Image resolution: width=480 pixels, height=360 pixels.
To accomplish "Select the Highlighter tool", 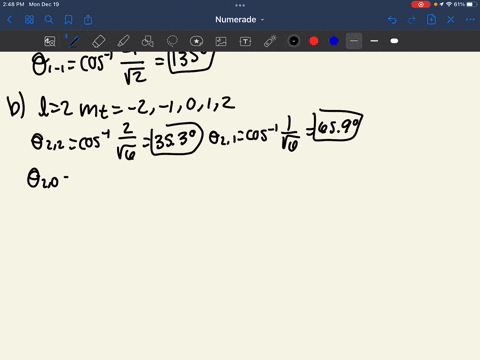I will click(123, 41).
